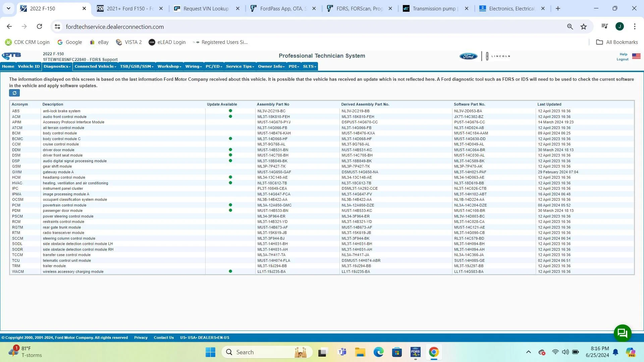Expand the Diagnostics dropdown menu
The image size is (644, 362).
coord(57,66)
